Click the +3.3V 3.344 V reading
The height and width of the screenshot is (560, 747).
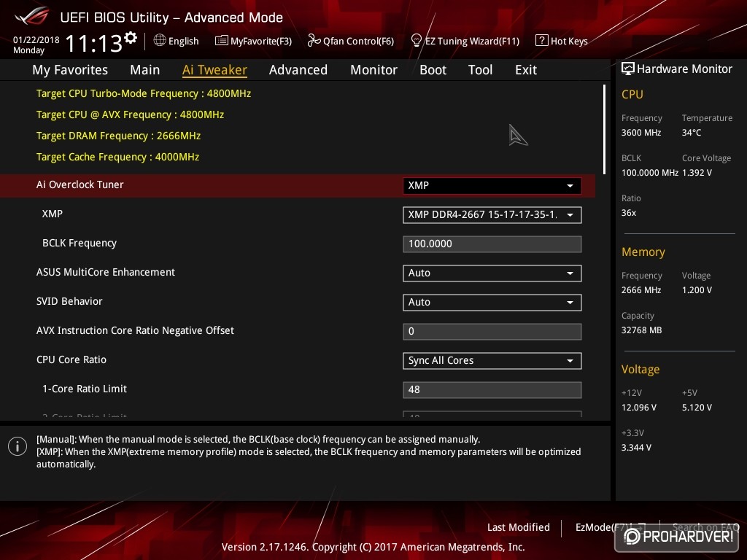[636, 448]
